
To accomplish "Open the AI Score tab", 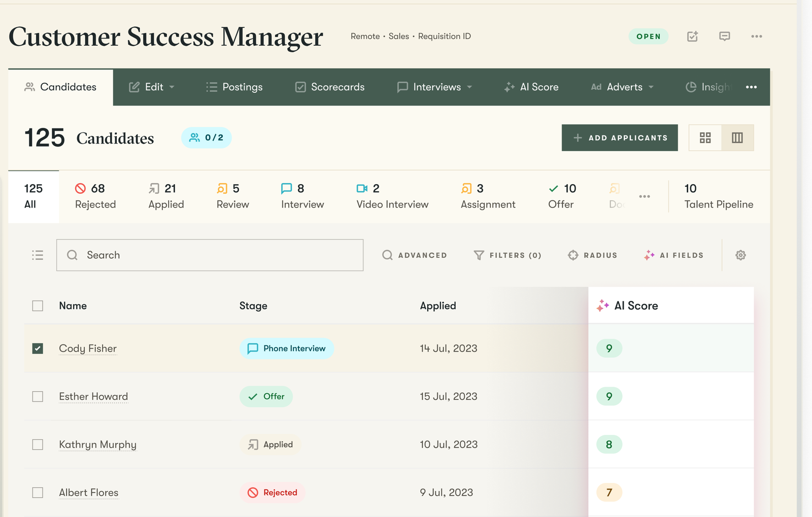I will click(x=531, y=87).
